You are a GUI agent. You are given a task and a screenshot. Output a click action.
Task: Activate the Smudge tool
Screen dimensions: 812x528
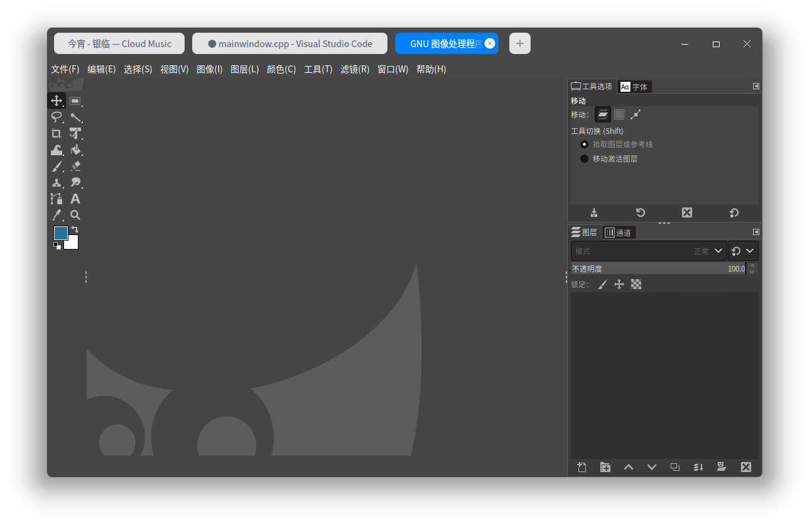[75, 182]
